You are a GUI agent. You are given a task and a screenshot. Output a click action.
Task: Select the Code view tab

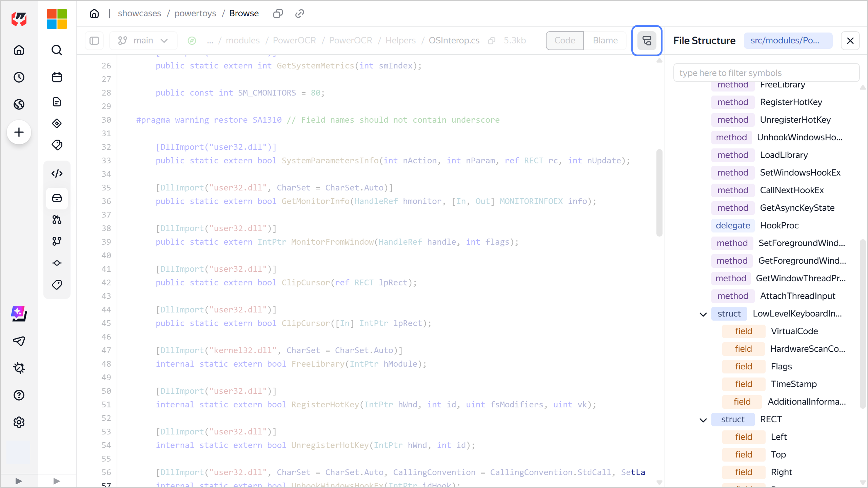point(565,41)
